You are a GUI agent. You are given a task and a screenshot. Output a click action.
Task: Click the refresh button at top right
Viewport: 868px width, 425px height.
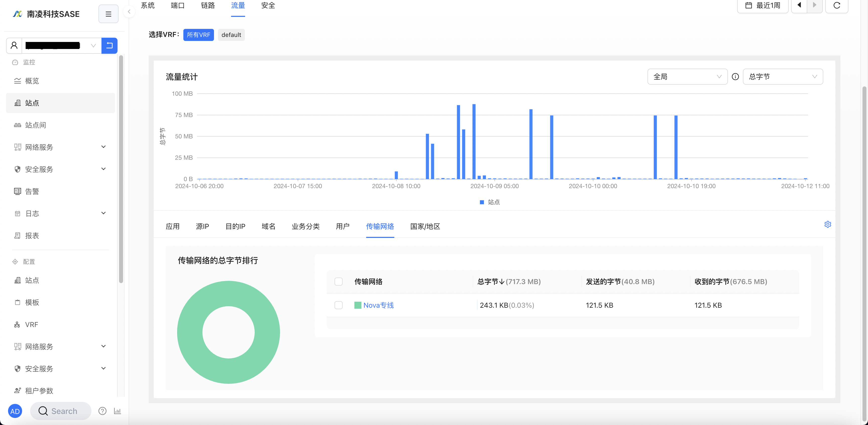click(837, 5)
